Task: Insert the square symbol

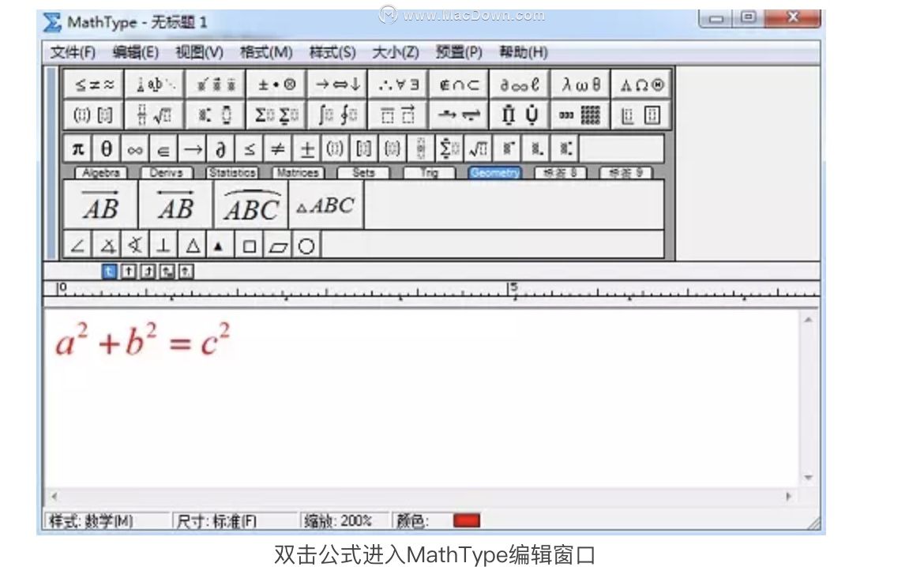Action: tap(250, 245)
